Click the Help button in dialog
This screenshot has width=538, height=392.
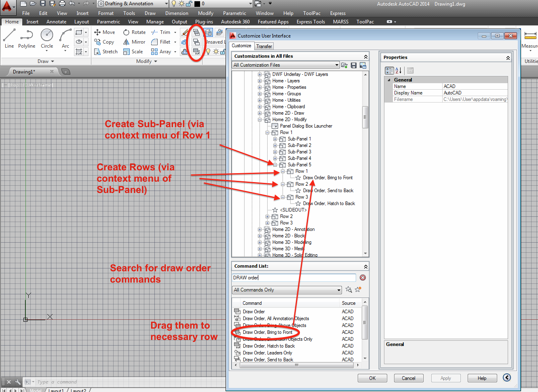(x=482, y=378)
